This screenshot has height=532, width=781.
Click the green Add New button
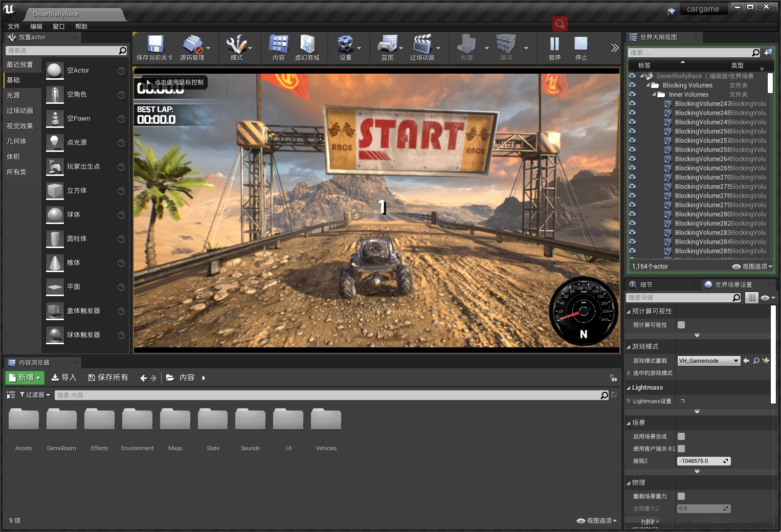[25, 378]
